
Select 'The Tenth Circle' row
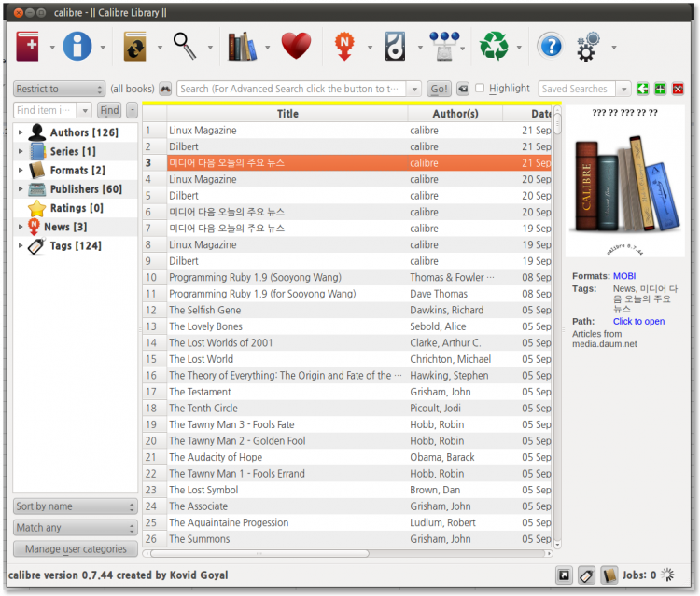[347, 409]
